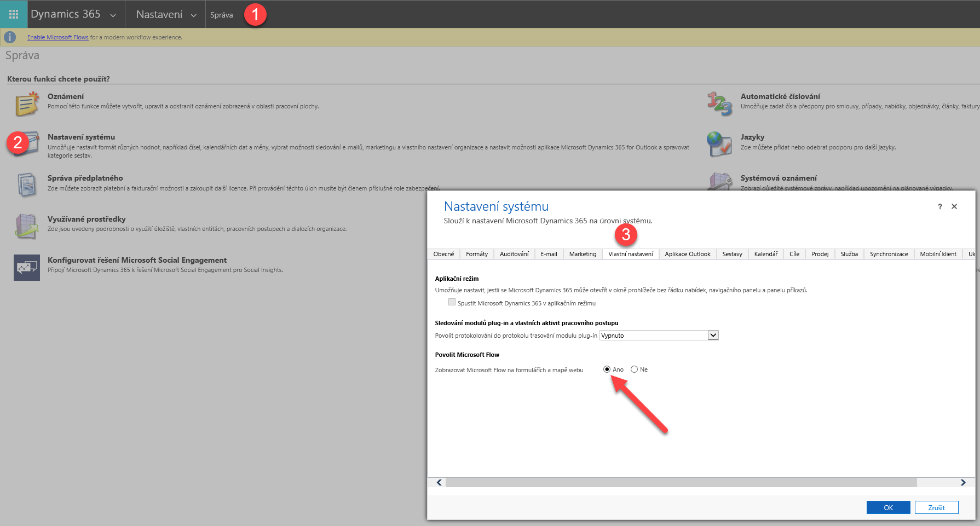Switch to the Cíle tab
The image size is (980, 526).
coord(794,254)
